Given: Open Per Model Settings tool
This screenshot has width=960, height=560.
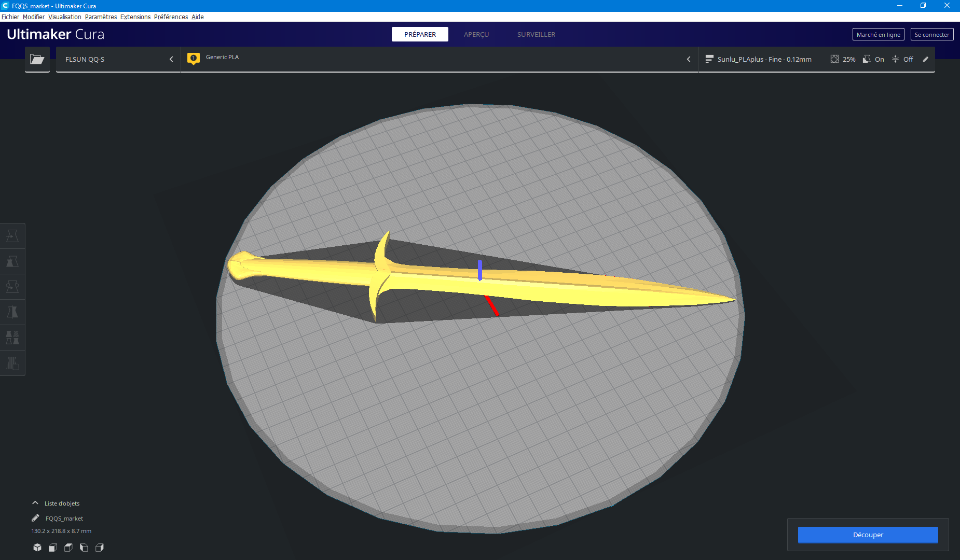Looking at the screenshot, I should (x=12, y=337).
